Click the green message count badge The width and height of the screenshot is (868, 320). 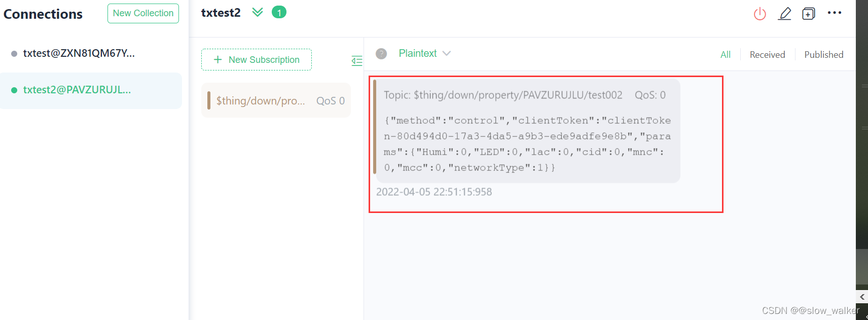coord(279,12)
